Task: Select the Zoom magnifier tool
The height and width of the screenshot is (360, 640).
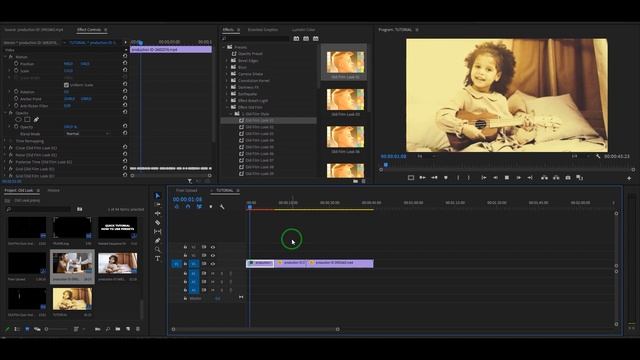Action: click(x=158, y=249)
